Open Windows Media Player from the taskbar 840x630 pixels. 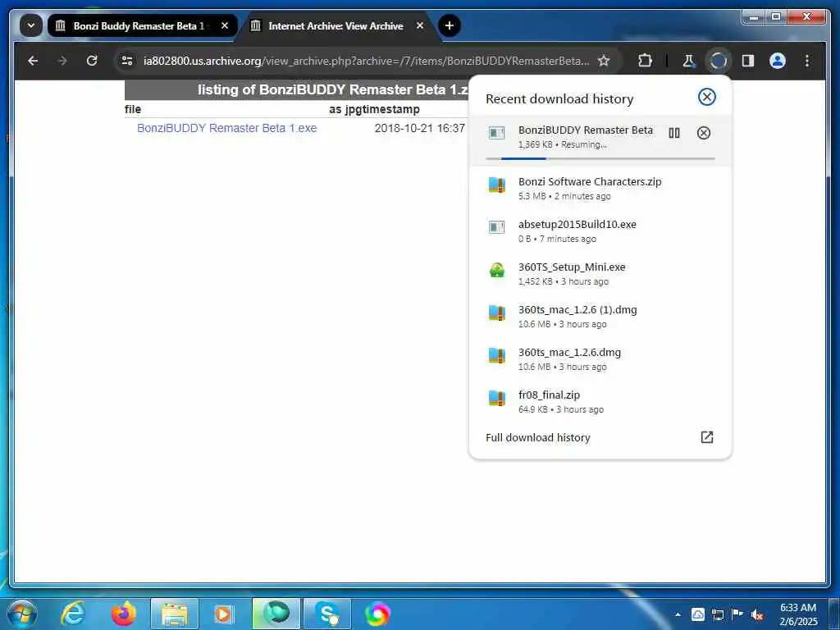[223, 614]
